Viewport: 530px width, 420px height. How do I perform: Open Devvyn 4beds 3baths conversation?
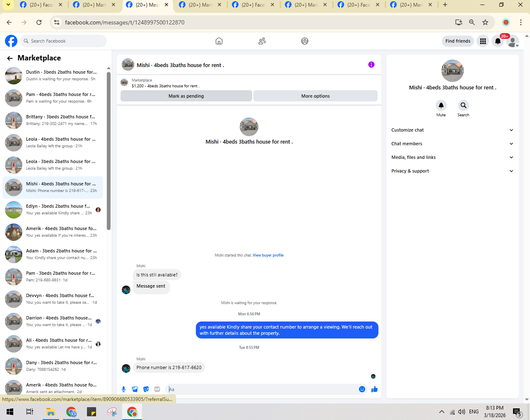(x=53, y=299)
